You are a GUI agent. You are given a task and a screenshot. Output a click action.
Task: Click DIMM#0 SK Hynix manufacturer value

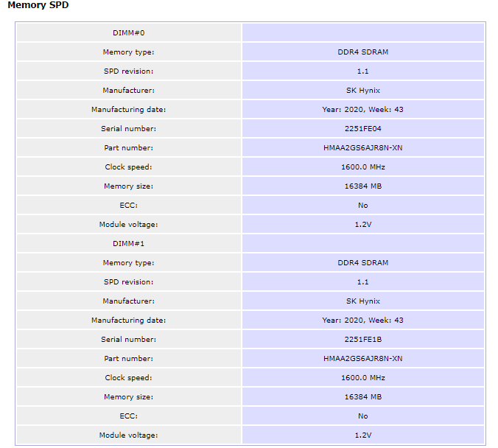coord(363,91)
